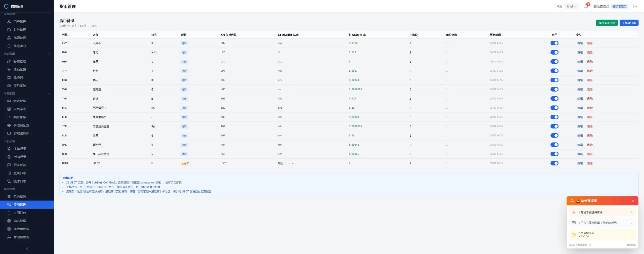Open the 笔线下充值待审核 reminder
The width and height of the screenshot is (644, 254).
(602, 213)
